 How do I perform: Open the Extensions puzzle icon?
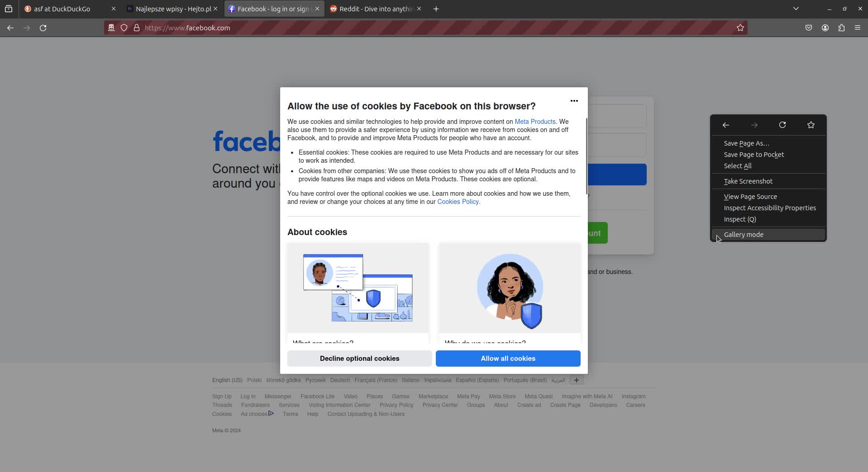pyautogui.click(x=841, y=28)
